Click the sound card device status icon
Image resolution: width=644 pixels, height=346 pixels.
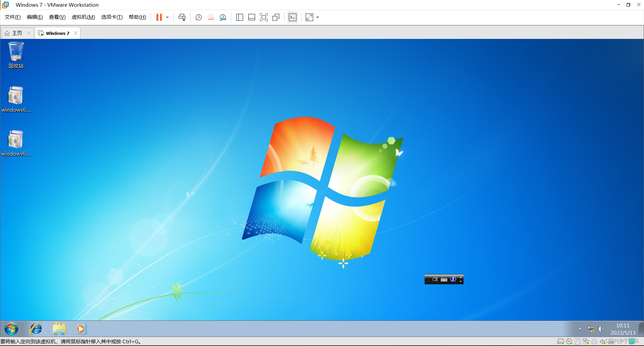tap(602, 342)
